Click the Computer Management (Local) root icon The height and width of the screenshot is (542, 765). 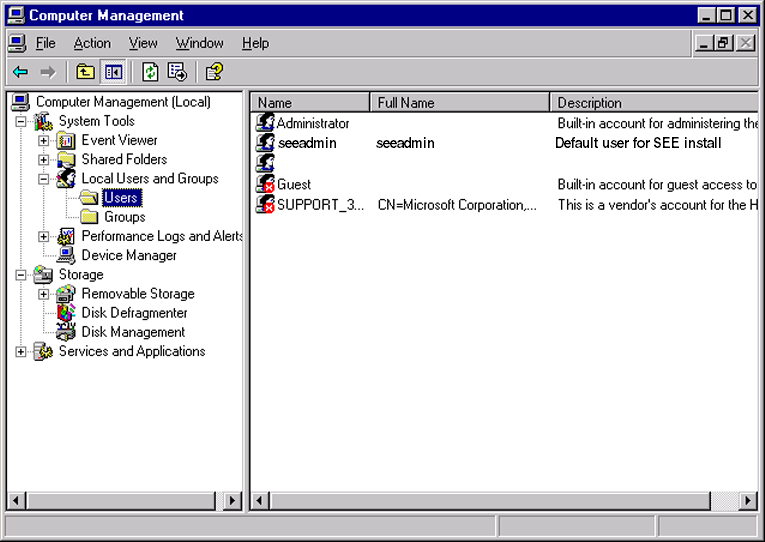pyautogui.click(x=20, y=102)
